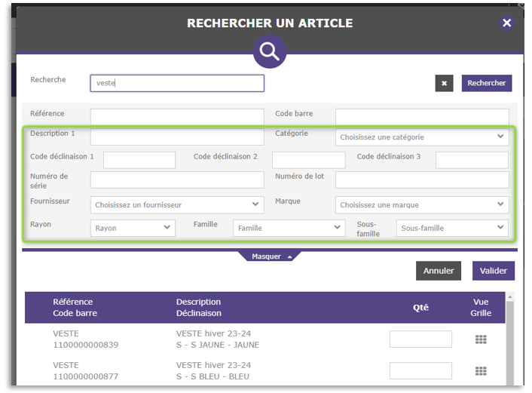Click the Code déclinaison 2 field

[308, 160]
